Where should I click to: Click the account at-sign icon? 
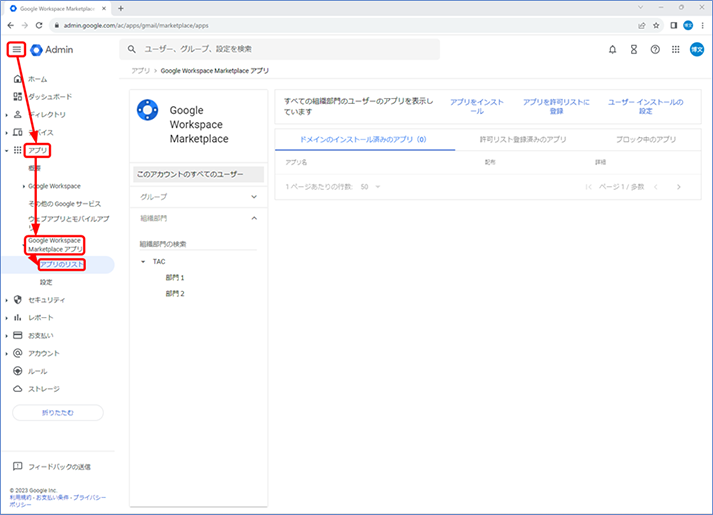(x=17, y=353)
